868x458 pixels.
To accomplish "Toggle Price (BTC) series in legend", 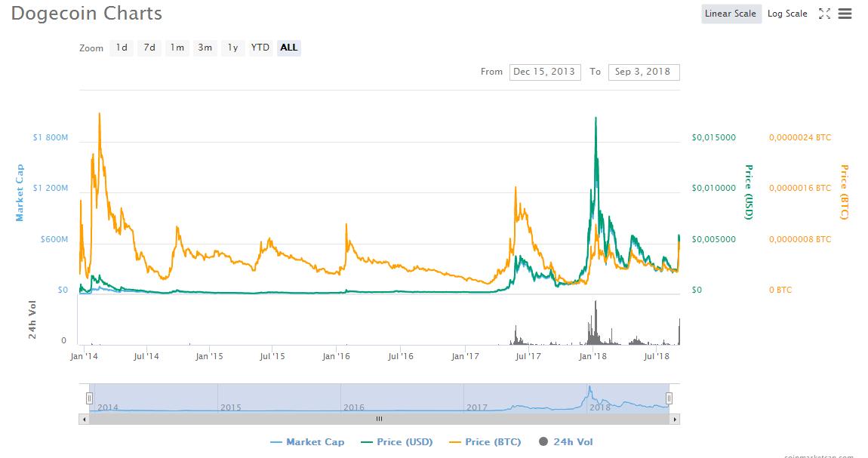I will coord(485,442).
